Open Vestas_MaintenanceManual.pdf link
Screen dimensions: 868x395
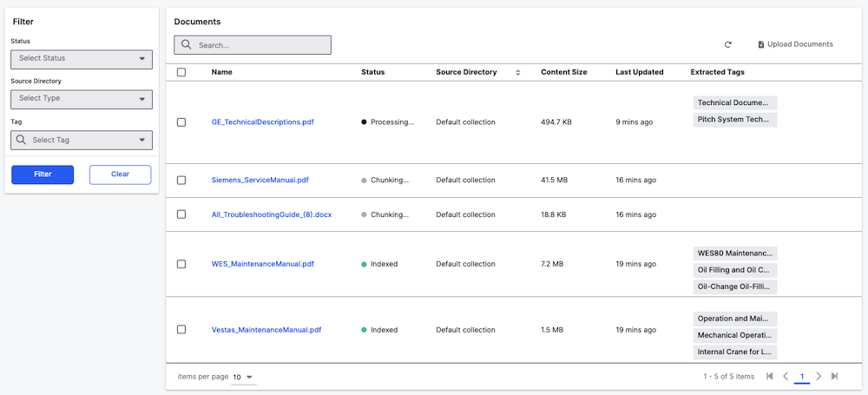266,330
